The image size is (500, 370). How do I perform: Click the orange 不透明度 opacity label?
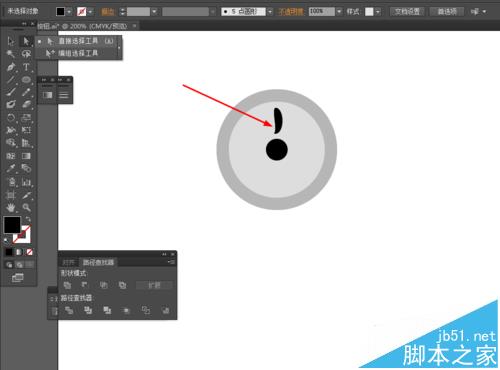[x=291, y=12]
